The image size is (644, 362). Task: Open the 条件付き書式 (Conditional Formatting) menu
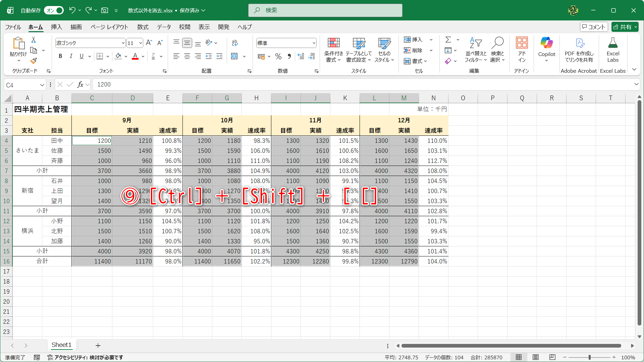(333, 50)
